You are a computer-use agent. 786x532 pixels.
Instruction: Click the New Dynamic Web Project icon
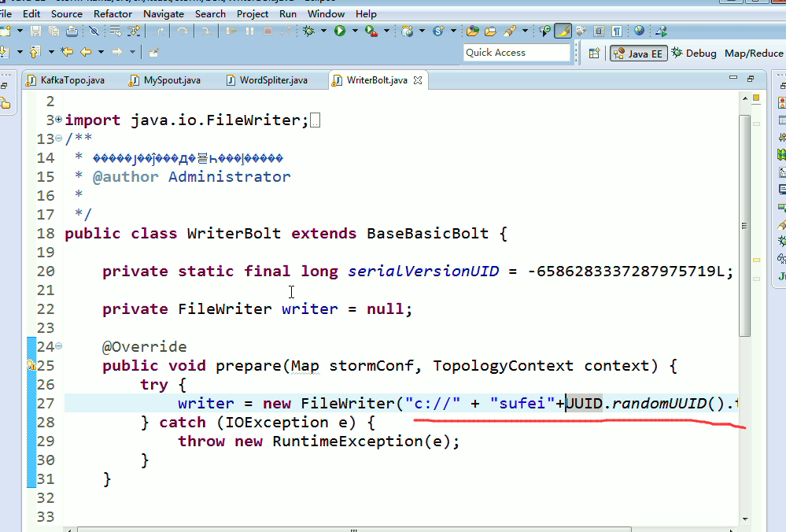[x=407, y=31]
